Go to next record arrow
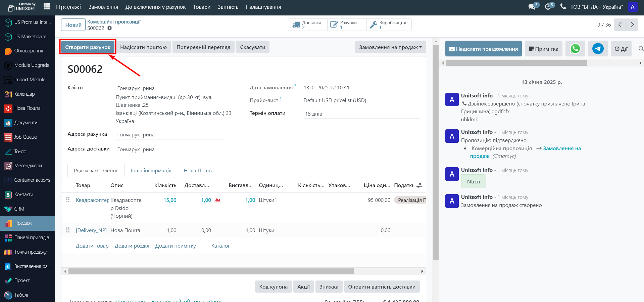The image size is (644, 302). (x=632, y=25)
